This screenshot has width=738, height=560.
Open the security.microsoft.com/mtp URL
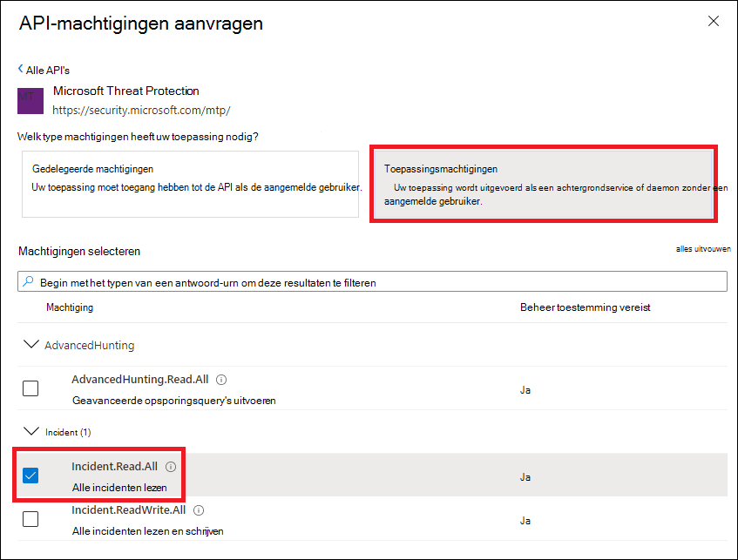coord(141,110)
